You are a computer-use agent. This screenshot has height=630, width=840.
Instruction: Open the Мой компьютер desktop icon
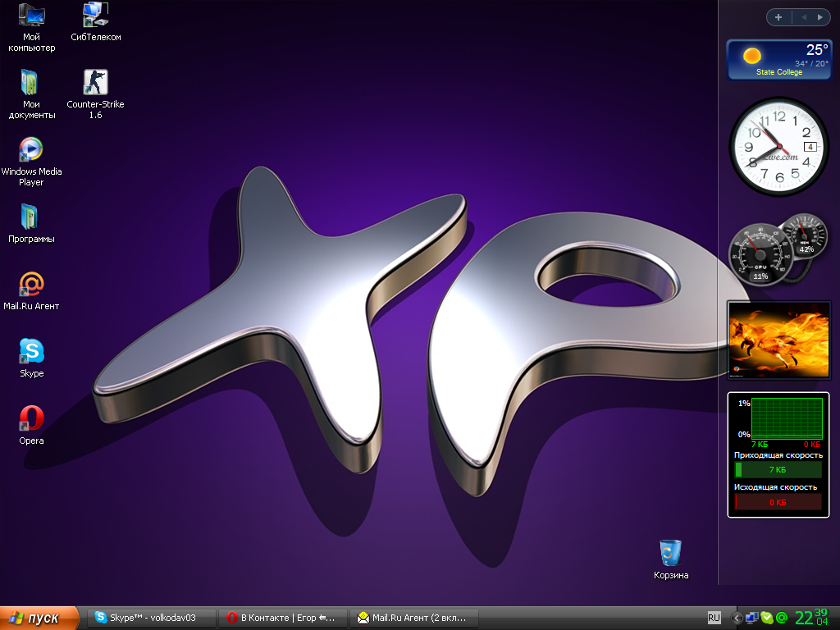tap(31, 16)
